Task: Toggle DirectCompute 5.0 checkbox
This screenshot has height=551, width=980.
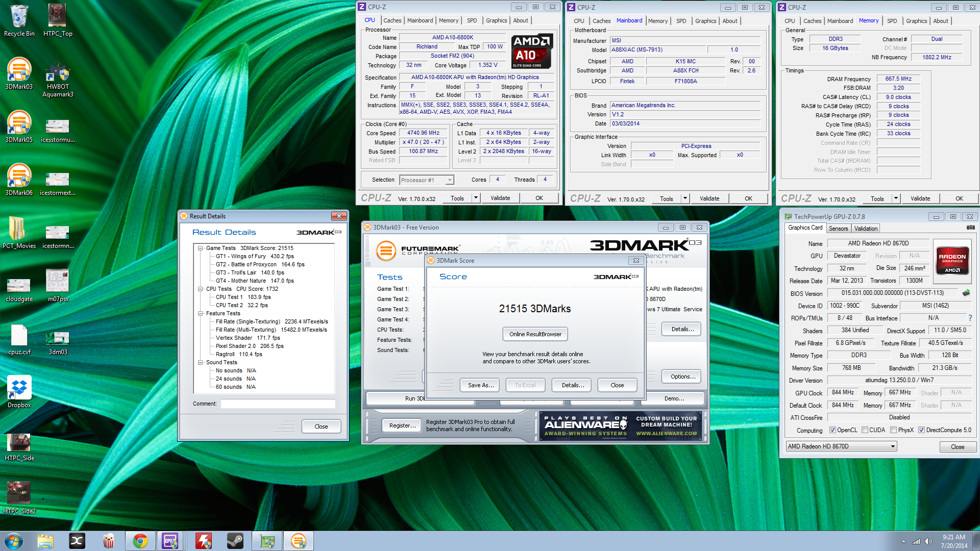Action: click(x=921, y=430)
